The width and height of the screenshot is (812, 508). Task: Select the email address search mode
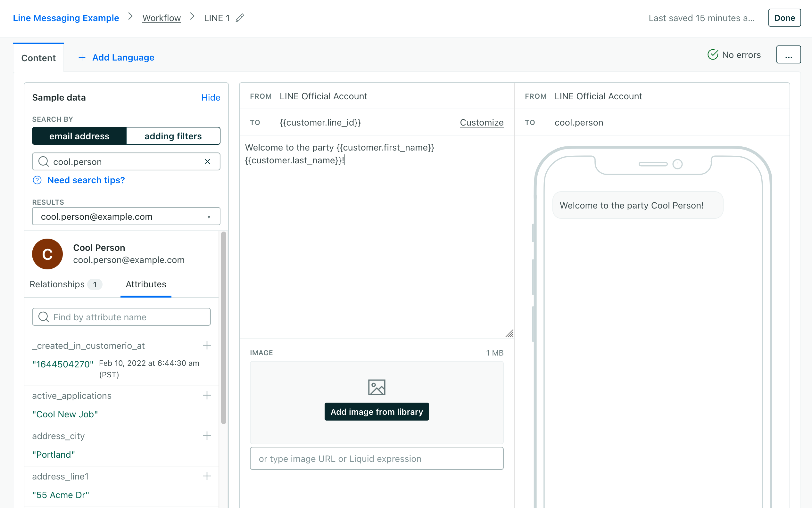click(x=79, y=136)
